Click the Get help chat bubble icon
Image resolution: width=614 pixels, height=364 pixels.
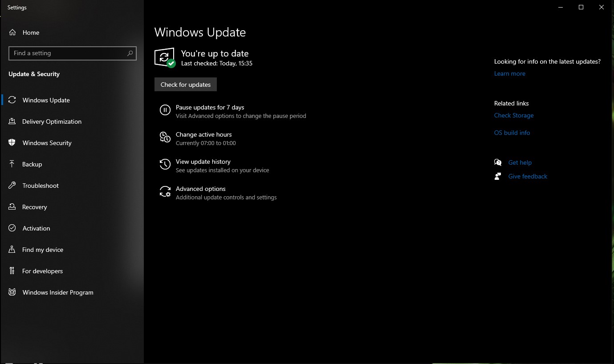(498, 162)
